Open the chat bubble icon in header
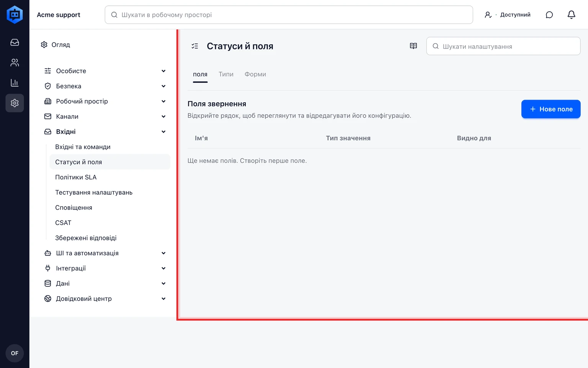The height and width of the screenshot is (368, 588). pyautogui.click(x=549, y=15)
